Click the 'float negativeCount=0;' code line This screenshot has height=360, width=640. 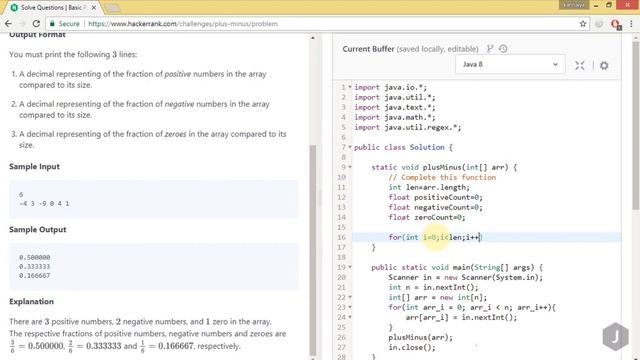pyautogui.click(x=436, y=207)
